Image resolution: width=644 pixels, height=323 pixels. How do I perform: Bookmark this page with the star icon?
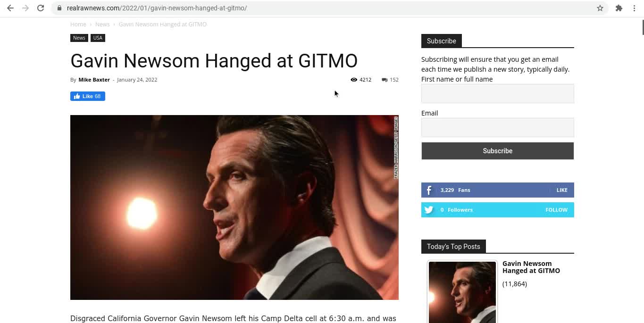coord(600,8)
